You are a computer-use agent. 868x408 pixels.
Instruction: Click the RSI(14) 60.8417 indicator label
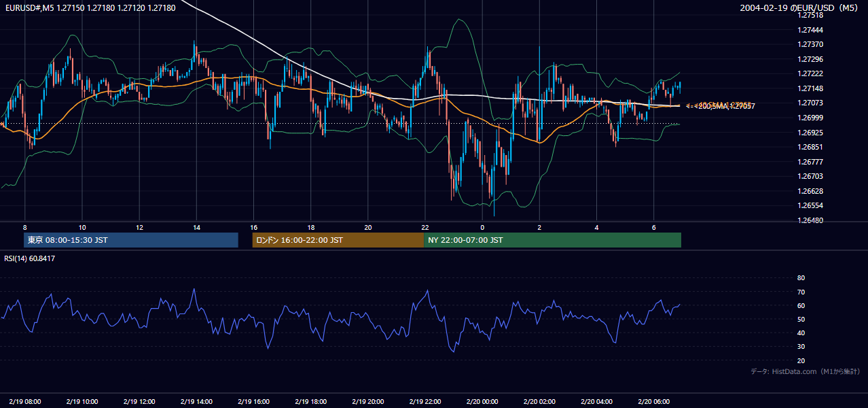[x=30, y=258]
